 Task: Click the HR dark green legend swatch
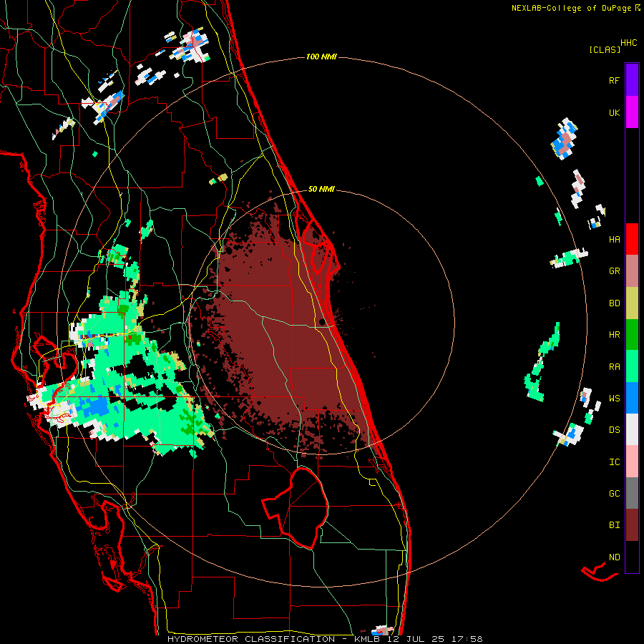click(x=632, y=335)
